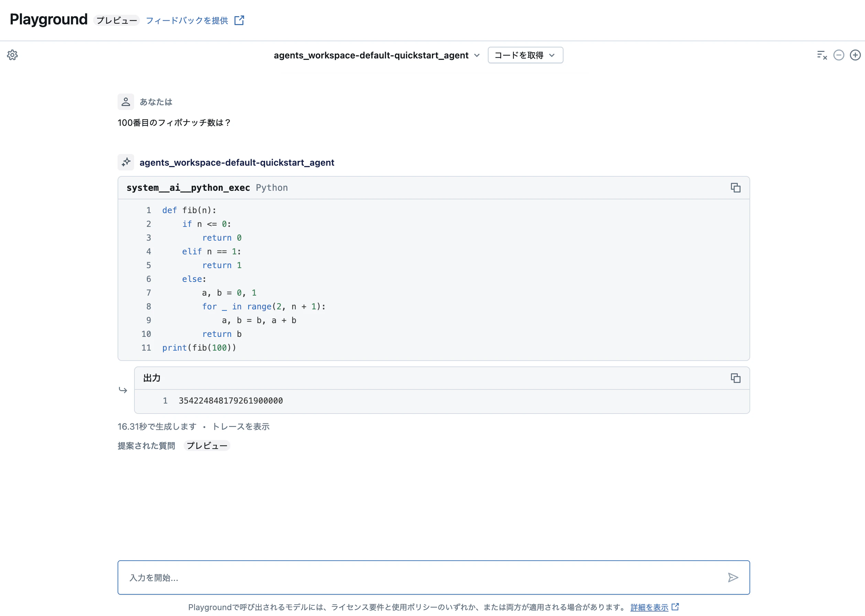Click code line elif n == 1:

(211, 252)
